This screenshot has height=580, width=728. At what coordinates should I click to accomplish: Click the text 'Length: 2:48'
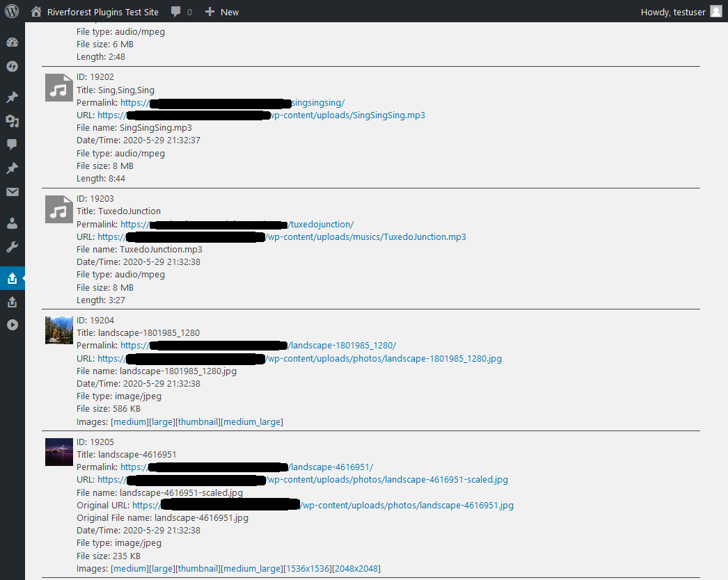pyautogui.click(x=101, y=56)
